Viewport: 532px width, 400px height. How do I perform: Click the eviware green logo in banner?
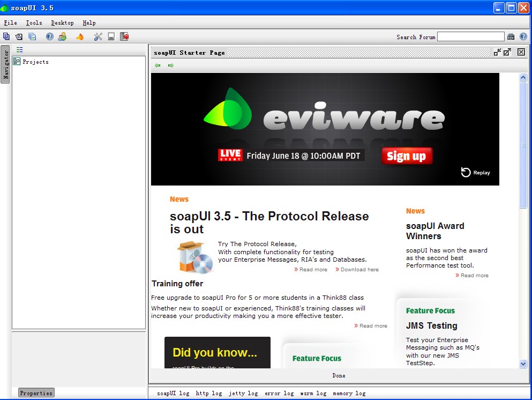(x=228, y=109)
